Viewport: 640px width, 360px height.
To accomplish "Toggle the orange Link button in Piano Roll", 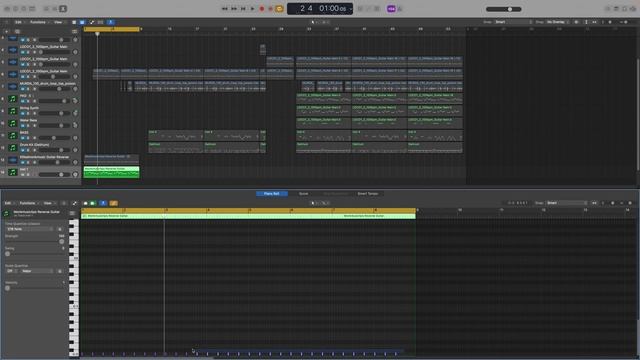I will [x=113, y=203].
